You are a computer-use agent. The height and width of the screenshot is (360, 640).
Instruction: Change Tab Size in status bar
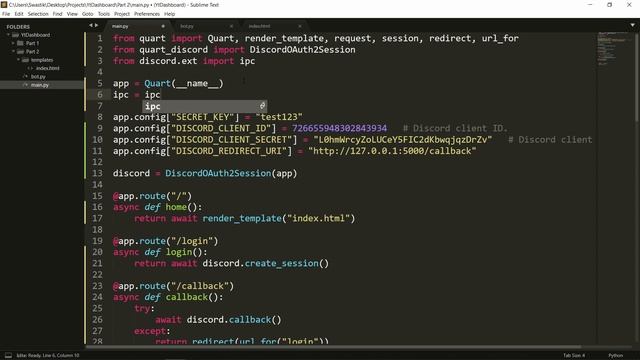[x=574, y=356]
